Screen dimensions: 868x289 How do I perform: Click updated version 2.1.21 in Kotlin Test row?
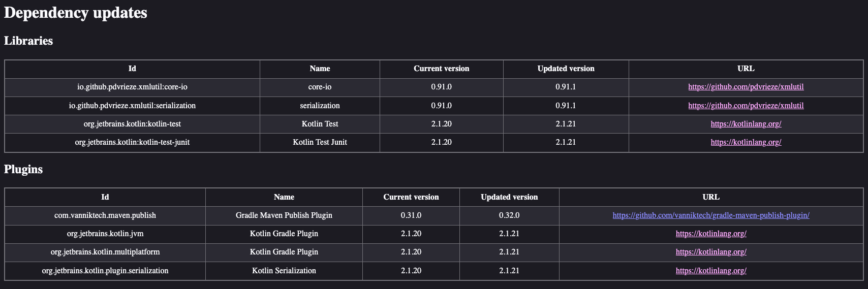(566, 124)
